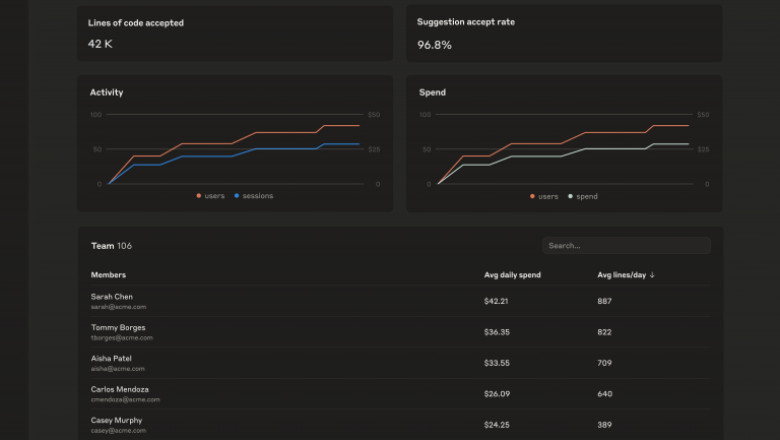780x440 pixels.
Task: Toggle users legend dot in Spend chart
Action: click(x=532, y=196)
